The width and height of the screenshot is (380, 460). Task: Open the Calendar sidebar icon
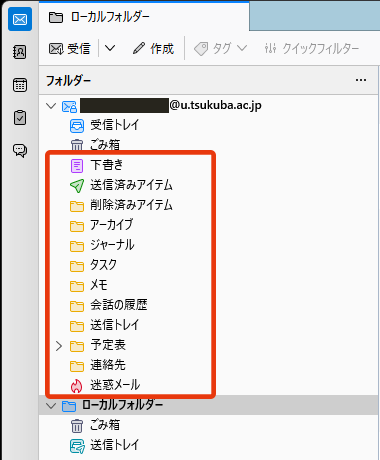[x=20, y=85]
